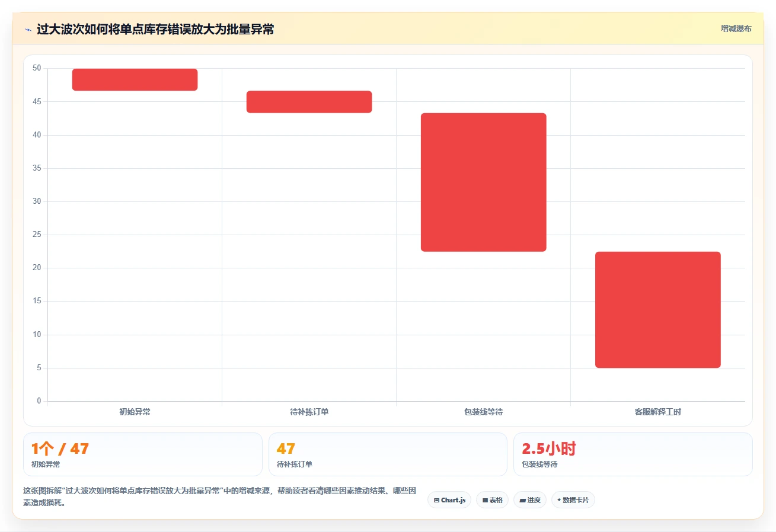Click the lightning icon beside the title
Image resolution: width=776 pixels, height=532 pixels.
point(28,29)
